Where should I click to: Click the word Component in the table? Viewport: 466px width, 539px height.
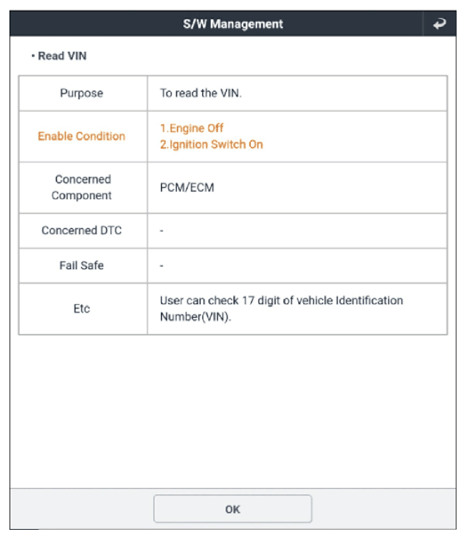pos(82,196)
